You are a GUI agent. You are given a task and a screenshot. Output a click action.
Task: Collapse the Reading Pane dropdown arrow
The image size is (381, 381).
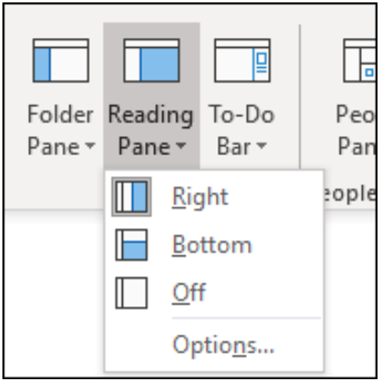pyautogui.click(x=181, y=145)
